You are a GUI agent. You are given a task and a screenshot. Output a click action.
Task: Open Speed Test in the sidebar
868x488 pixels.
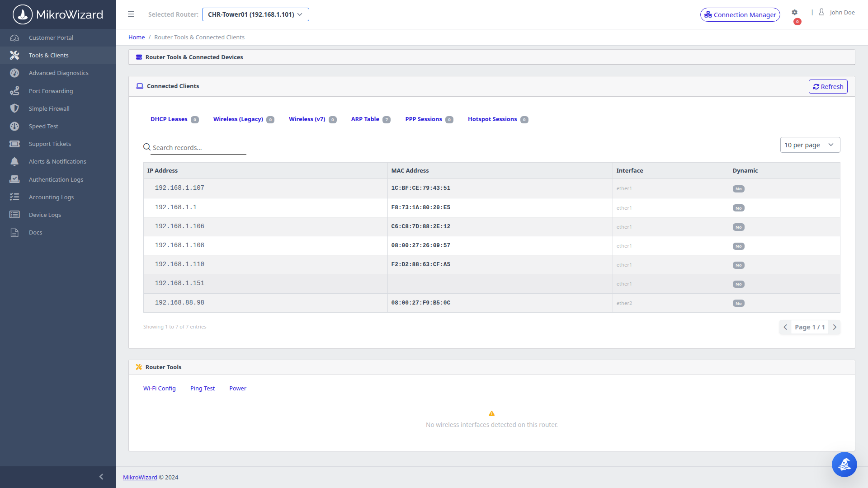(58, 127)
